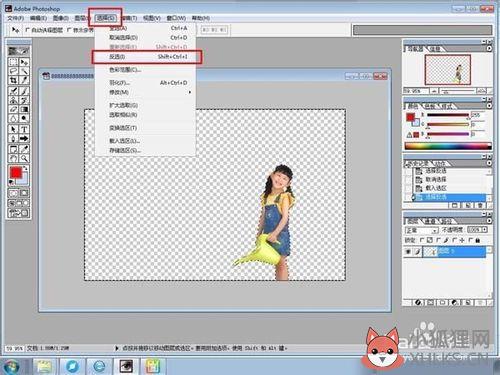Switch to Quick Mask mode
This screenshot has height=375, width=500.
tap(24, 193)
